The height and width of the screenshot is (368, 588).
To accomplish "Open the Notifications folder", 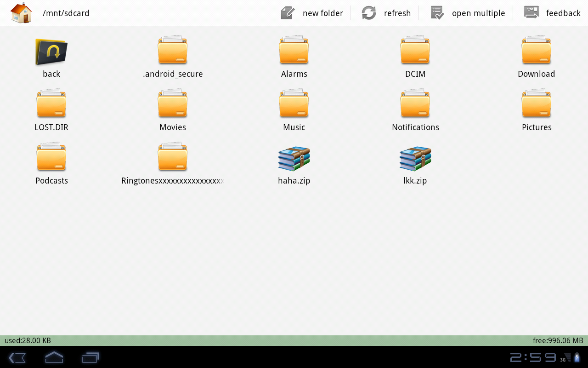I will 415,103.
